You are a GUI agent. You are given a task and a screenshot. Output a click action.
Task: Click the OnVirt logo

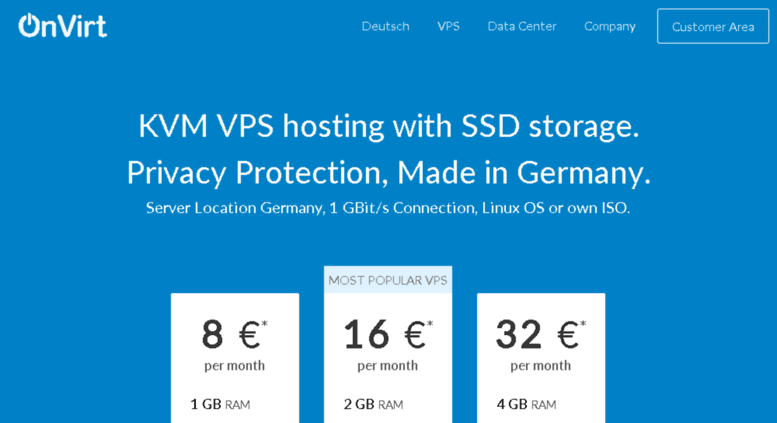(x=62, y=26)
